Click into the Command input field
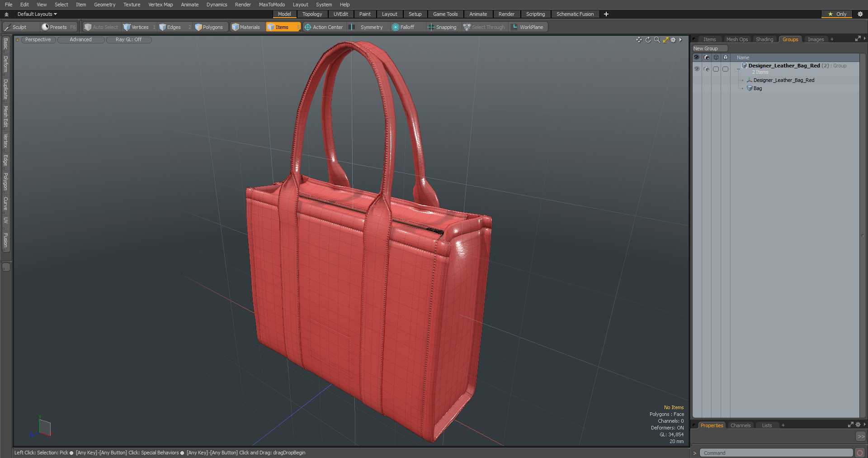 [776, 453]
